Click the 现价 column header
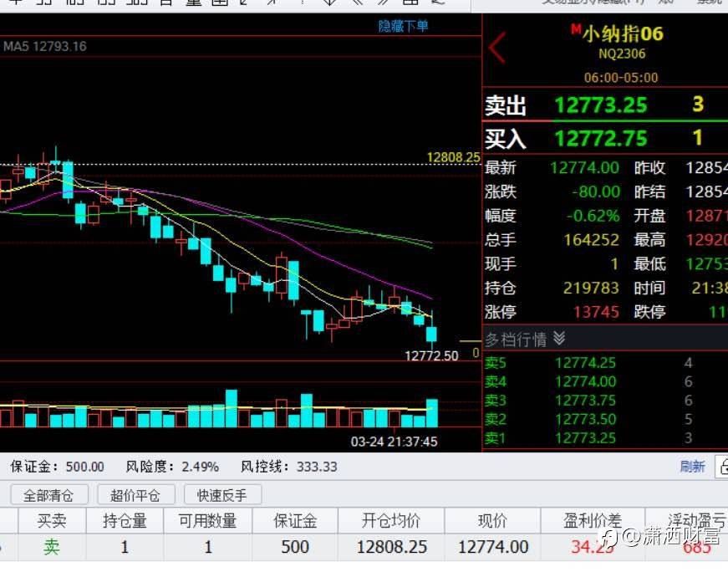Screen dimensions: 728x572 492,521
